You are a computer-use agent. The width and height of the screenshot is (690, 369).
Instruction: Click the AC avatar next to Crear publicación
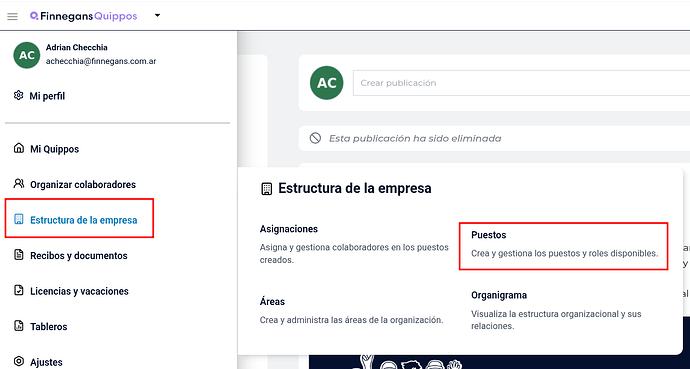point(327,83)
